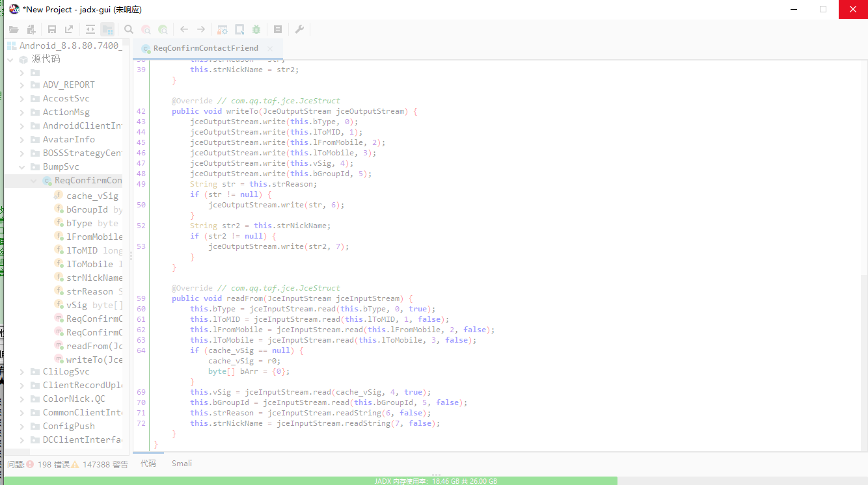Click the open file folder icon
The height and width of the screenshot is (485, 868).
(x=14, y=29)
